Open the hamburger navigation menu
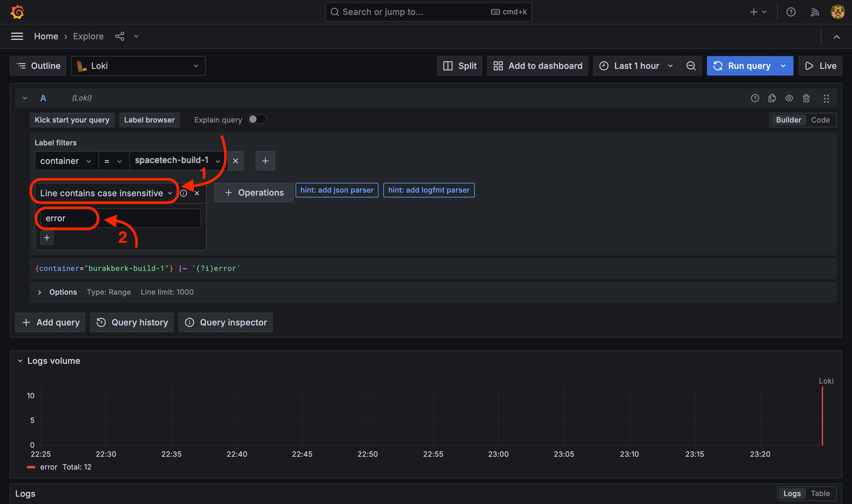The height and width of the screenshot is (504, 852). pyautogui.click(x=17, y=36)
